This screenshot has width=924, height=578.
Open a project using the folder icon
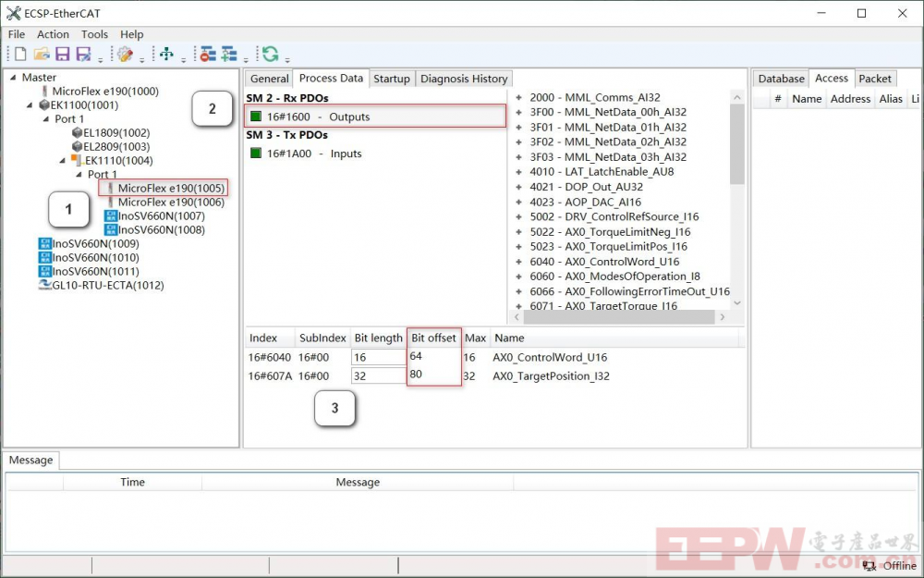tap(42, 55)
